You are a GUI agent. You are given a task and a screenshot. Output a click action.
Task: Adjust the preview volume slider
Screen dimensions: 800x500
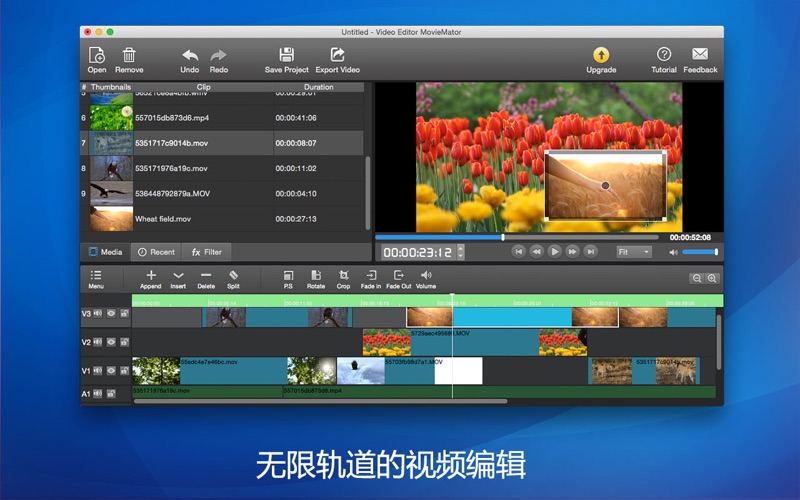(701, 252)
